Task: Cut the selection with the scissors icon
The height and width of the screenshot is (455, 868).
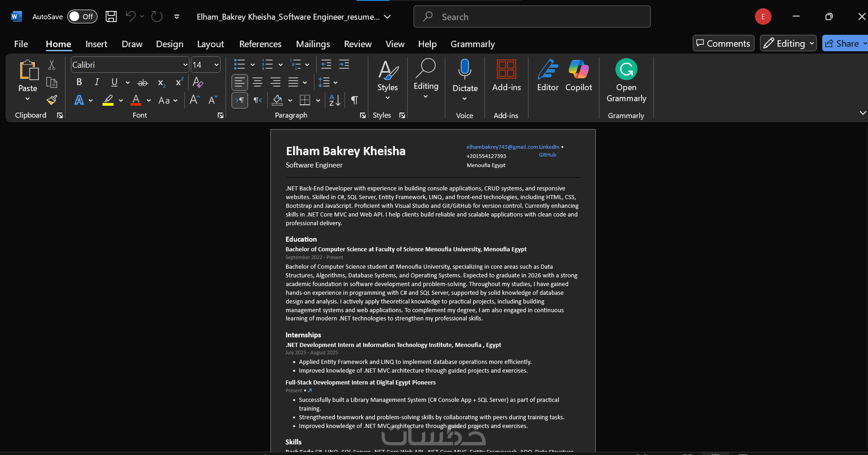Action: [x=52, y=65]
